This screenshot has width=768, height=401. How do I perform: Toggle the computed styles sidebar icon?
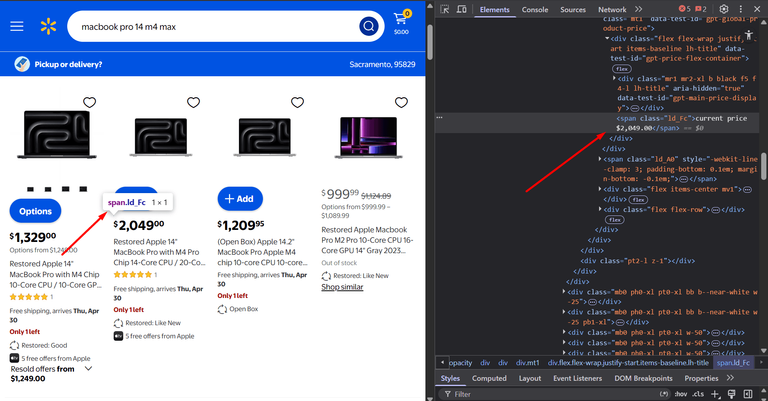point(748,394)
